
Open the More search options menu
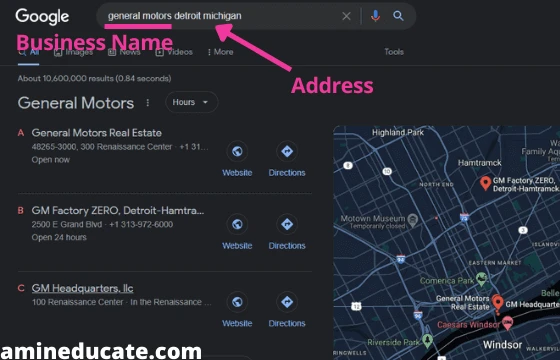[220, 52]
